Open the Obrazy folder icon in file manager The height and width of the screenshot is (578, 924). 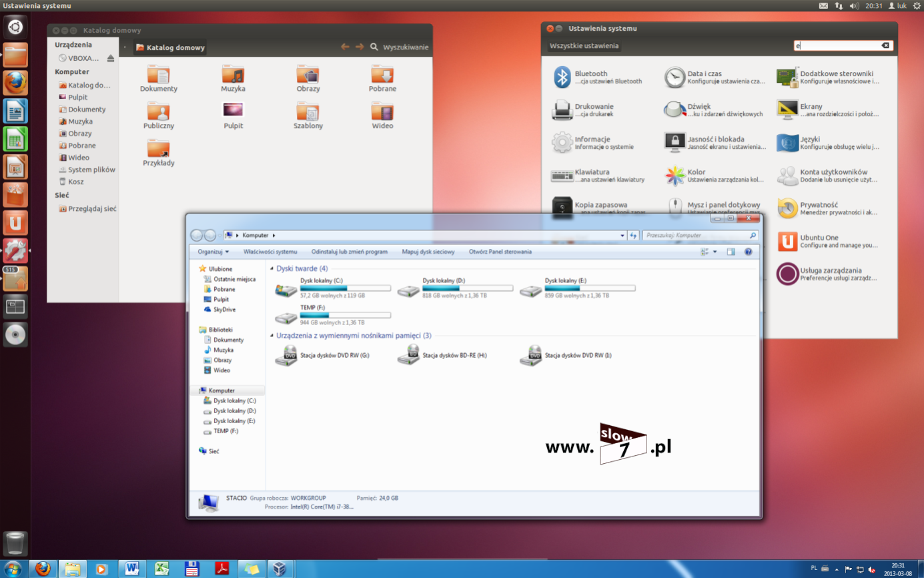pos(308,73)
